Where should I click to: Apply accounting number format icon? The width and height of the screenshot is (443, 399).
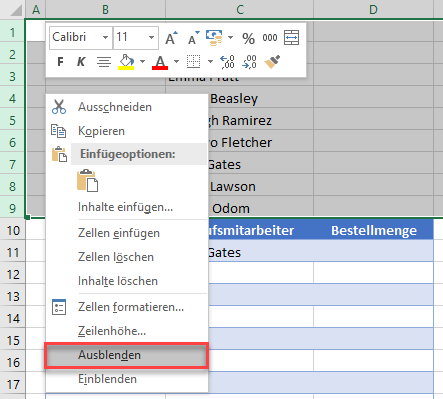pyautogui.click(x=214, y=38)
